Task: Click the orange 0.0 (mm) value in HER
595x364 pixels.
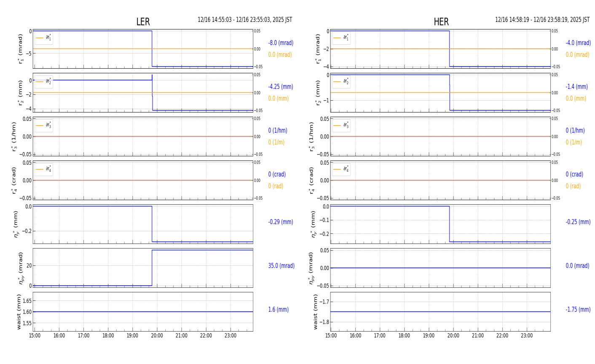Action: click(576, 99)
